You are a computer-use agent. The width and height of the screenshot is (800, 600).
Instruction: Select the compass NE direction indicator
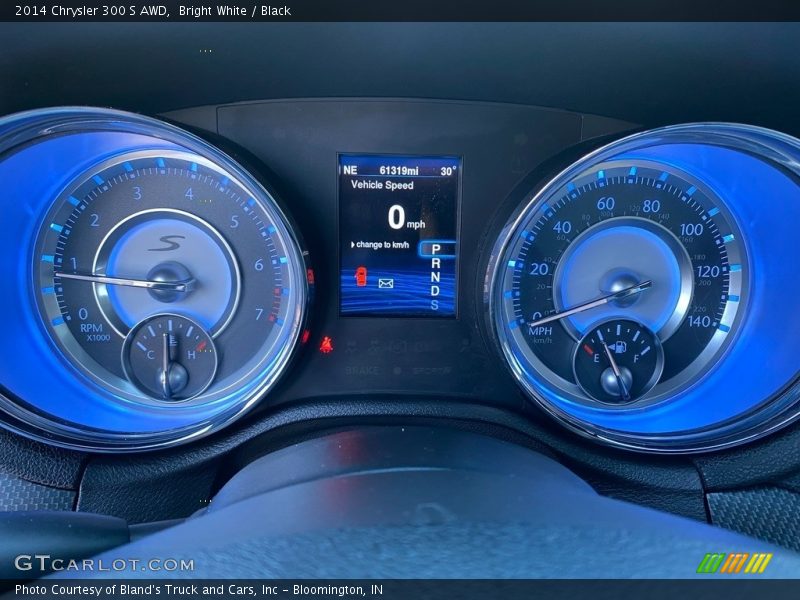pyautogui.click(x=350, y=169)
